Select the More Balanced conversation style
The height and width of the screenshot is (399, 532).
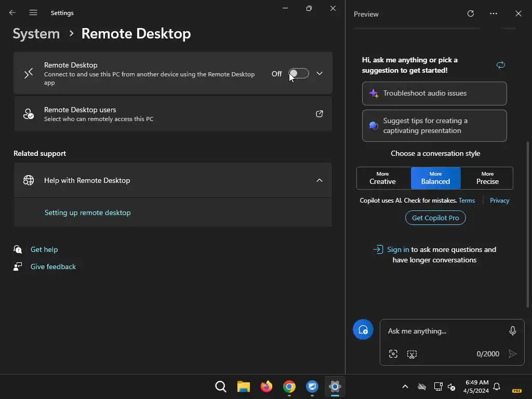click(x=436, y=178)
